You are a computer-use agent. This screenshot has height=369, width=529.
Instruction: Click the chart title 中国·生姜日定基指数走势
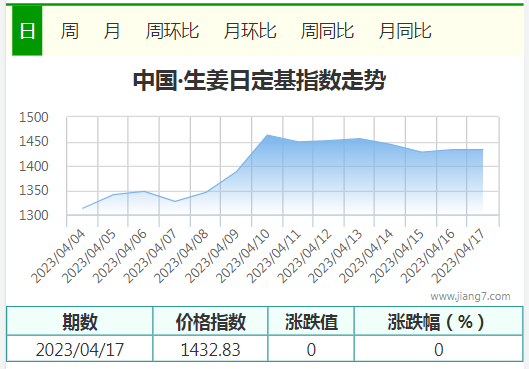(x=259, y=80)
